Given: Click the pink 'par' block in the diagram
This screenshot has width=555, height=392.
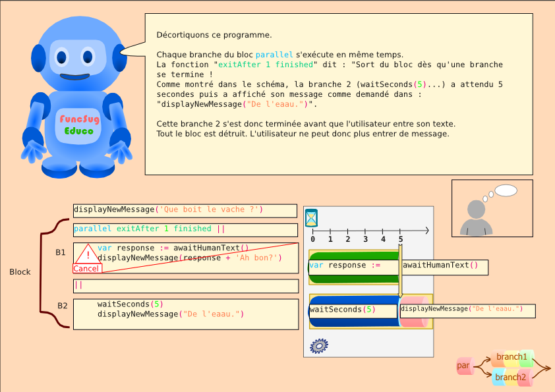Looking at the screenshot, I should 464,366.
